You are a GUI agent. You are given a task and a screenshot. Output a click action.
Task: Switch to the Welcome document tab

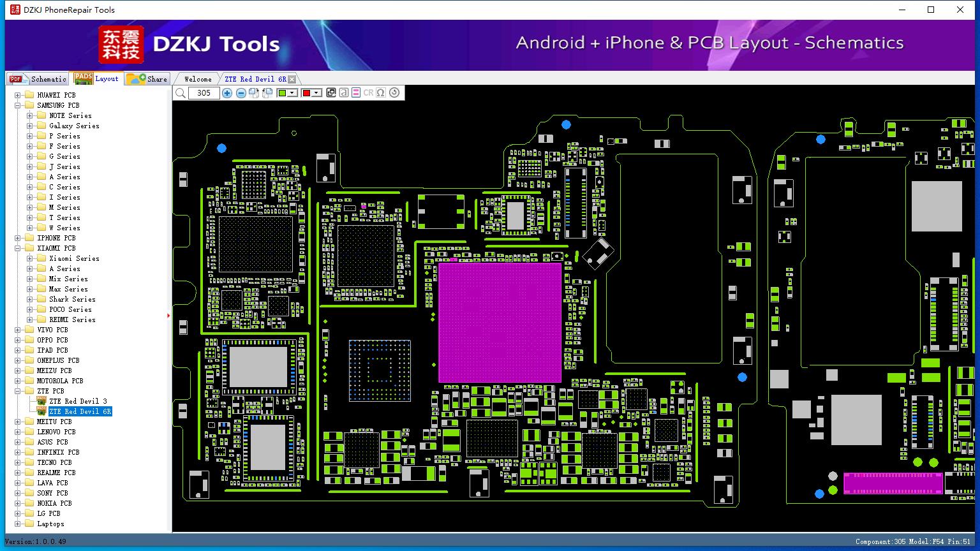[198, 79]
